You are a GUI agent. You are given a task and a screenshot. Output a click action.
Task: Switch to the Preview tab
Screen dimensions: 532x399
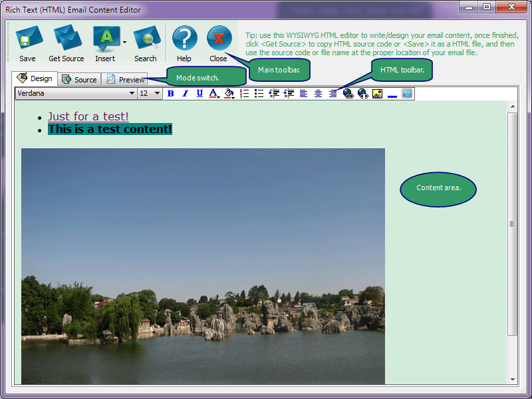pos(124,79)
